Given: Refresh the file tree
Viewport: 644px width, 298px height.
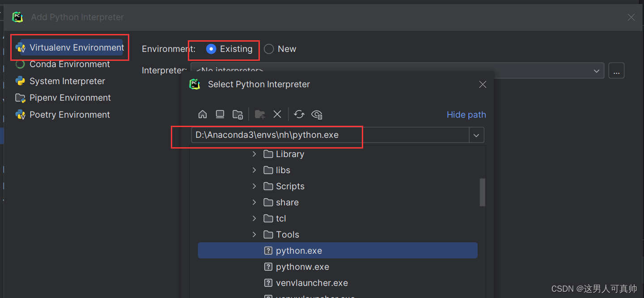Looking at the screenshot, I should (x=299, y=115).
